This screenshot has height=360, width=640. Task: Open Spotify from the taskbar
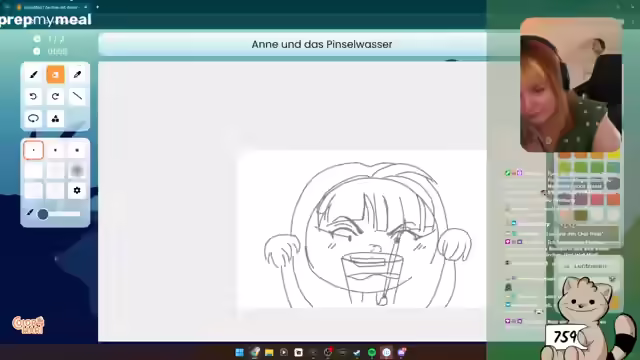coord(372,352)
